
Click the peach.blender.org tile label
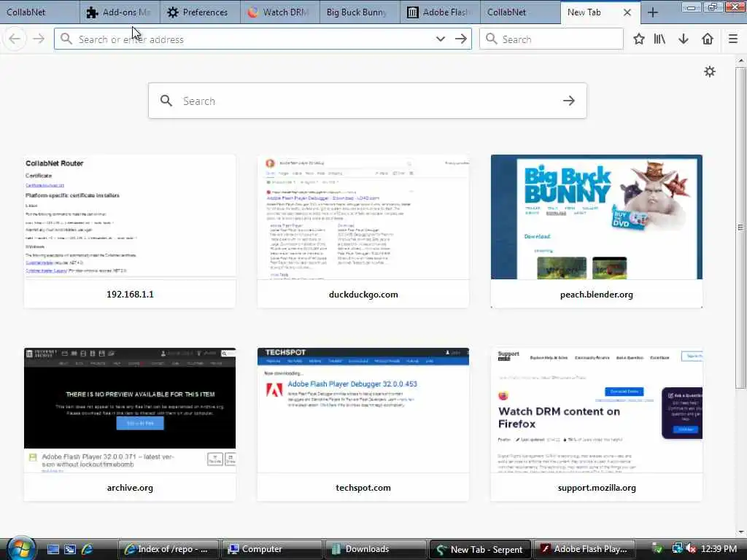click(597, 295)
